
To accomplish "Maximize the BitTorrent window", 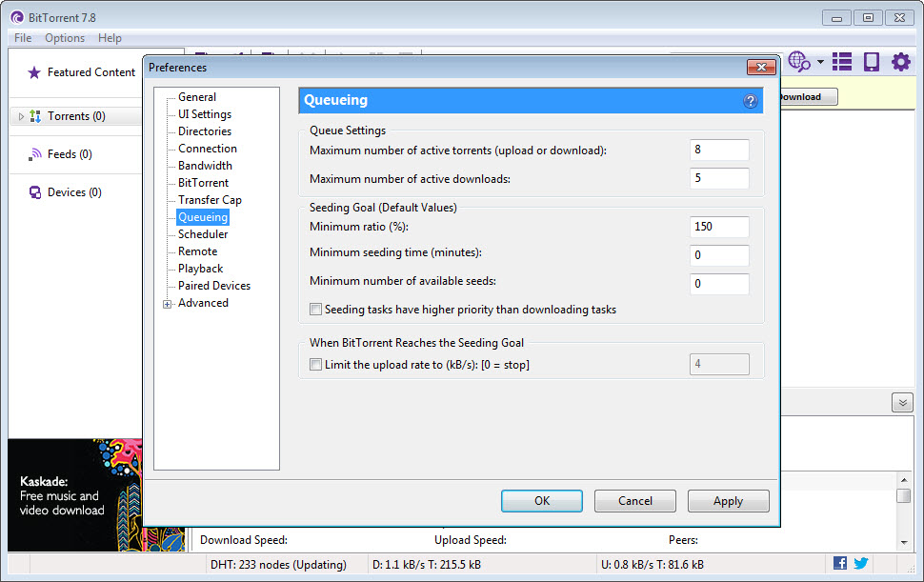I will click(x=868, y=18).
